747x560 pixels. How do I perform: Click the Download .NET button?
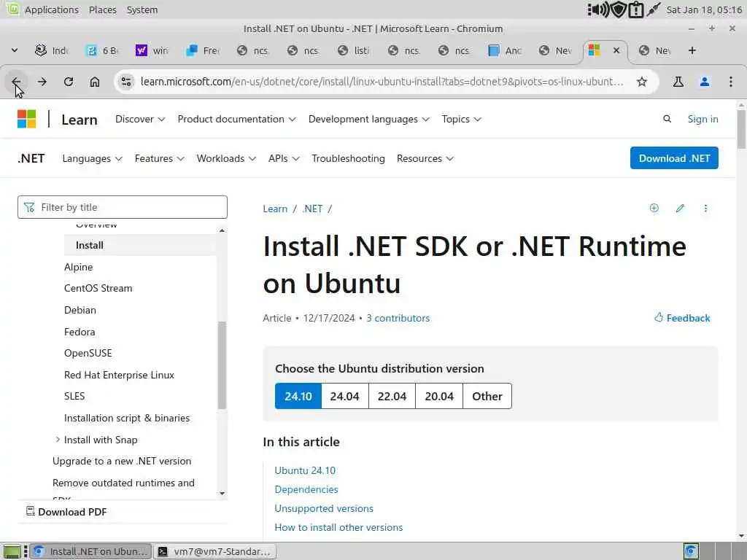(x=674, y=158)
